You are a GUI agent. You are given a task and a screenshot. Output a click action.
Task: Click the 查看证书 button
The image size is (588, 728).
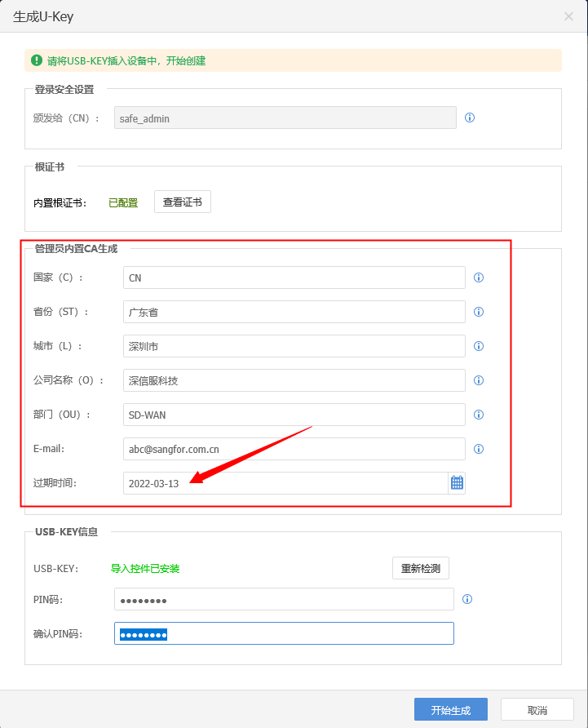coord(183,202)
